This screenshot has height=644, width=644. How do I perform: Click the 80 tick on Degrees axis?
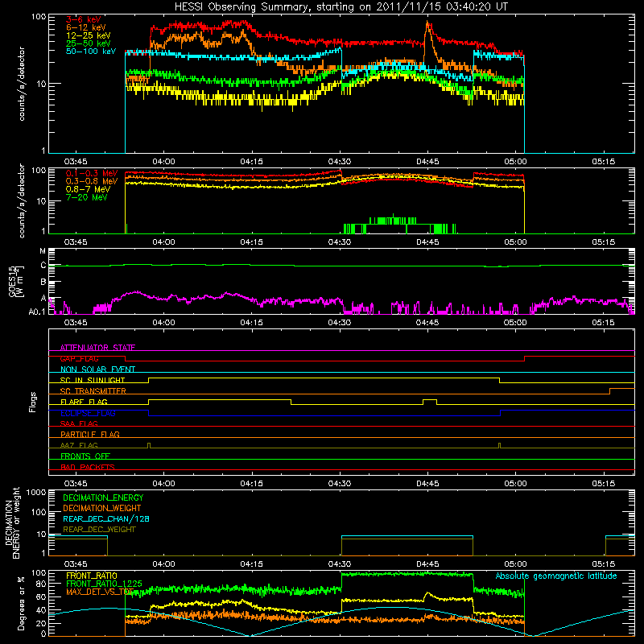coord(41,584)
